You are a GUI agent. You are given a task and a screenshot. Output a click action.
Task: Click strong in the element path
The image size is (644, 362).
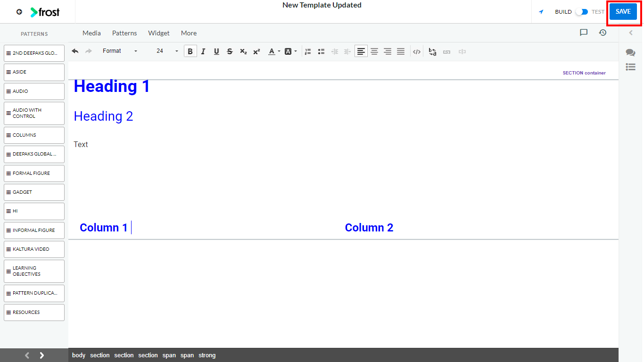(207, 355)
